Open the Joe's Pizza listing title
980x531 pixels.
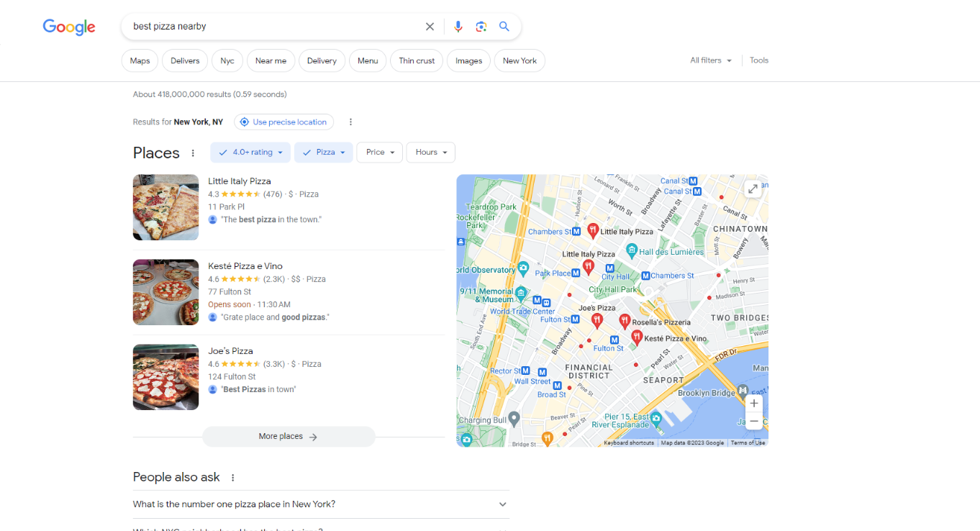tap(230, 351)
